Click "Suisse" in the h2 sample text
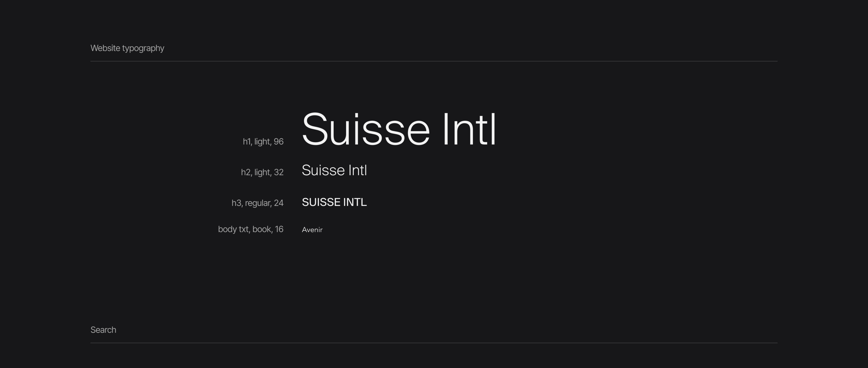This screenshot has height=368, width=868. [323, 170]
